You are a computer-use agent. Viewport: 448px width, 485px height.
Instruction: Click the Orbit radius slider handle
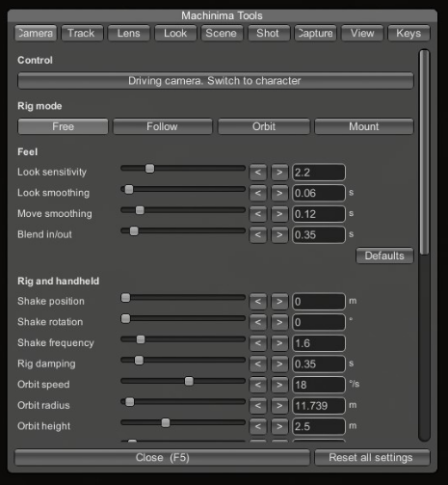[x=129, y=402]
